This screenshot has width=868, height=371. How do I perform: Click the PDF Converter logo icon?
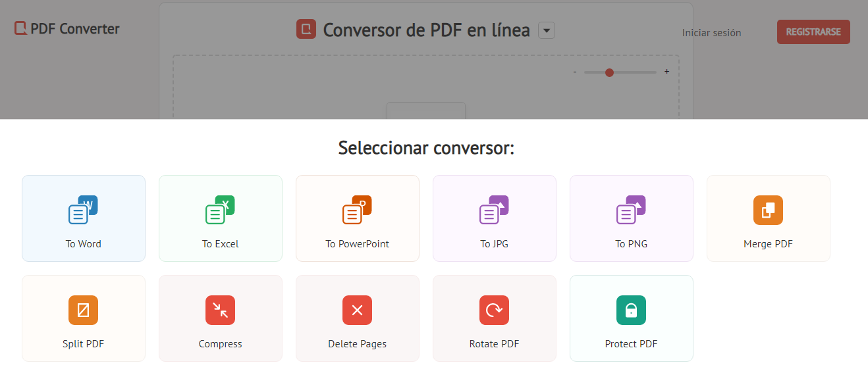20,28
